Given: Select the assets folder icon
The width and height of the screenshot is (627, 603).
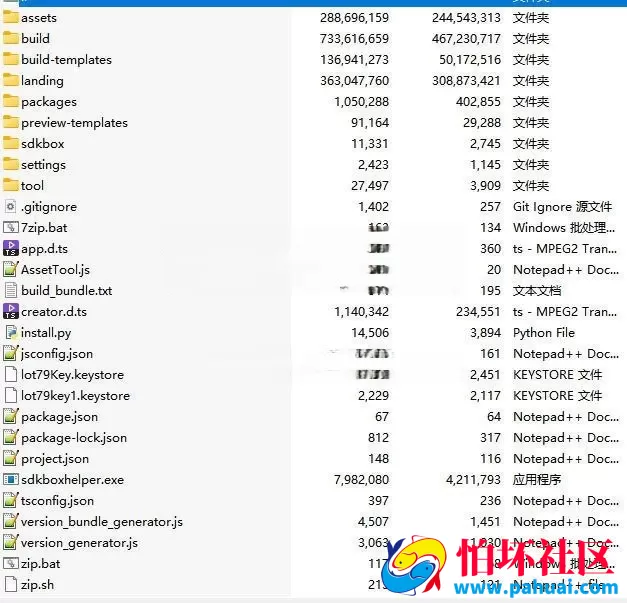Looking at the screenshot, I should tap(11, 17).
